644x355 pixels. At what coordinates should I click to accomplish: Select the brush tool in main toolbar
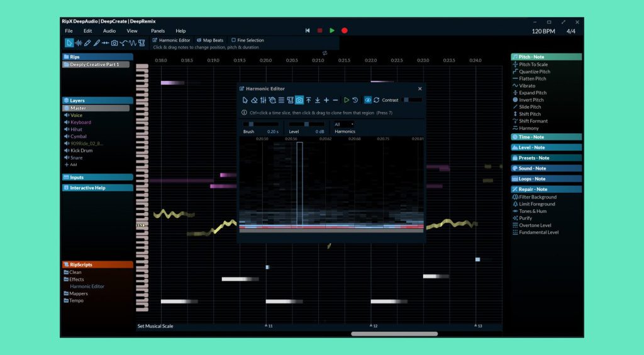[96, 43]
